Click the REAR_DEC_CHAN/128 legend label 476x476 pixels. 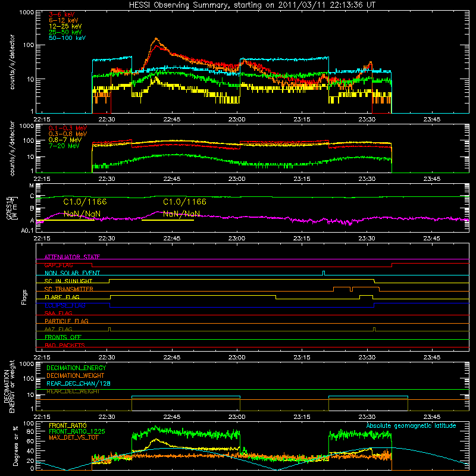click(x=79, y=383)
